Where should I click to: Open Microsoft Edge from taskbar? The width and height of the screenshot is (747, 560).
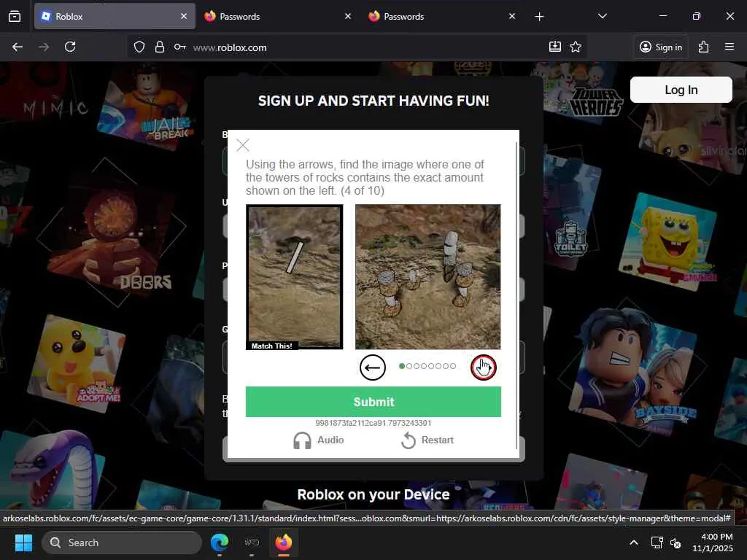(220, 542)
